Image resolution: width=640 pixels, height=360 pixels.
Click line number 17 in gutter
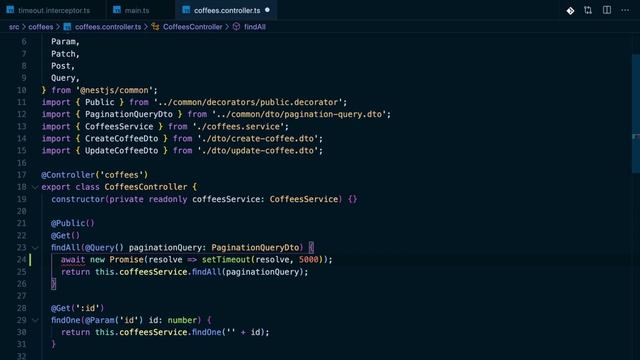[21, 175]
